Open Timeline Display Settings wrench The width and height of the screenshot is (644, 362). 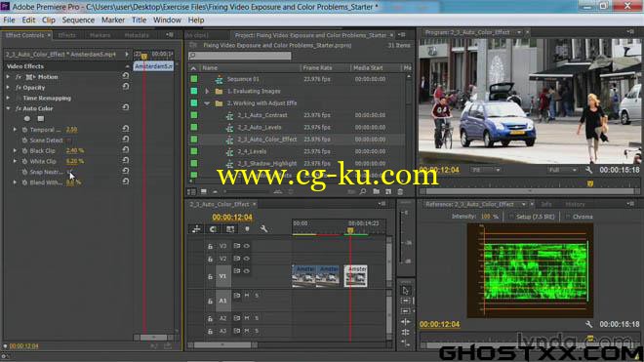point(263,229)
